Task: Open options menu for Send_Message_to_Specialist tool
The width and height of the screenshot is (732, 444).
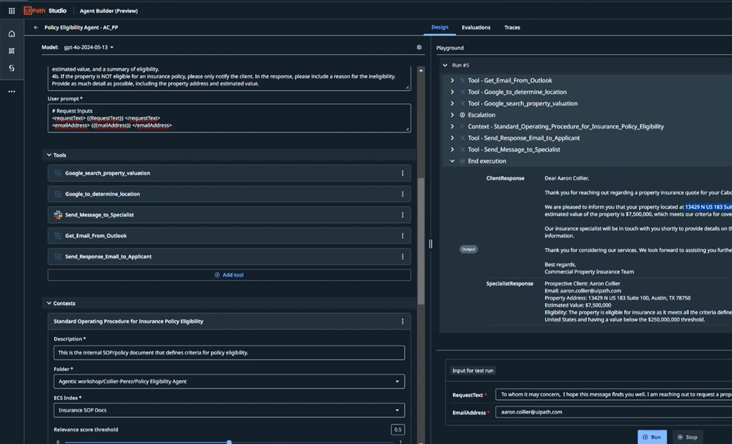Action: pyautogui.click(x=402, y=215)
